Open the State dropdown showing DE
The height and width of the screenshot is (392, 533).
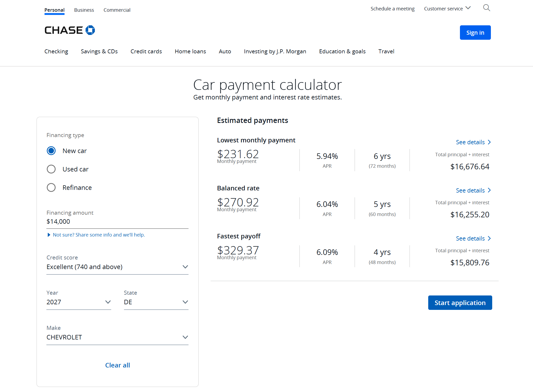(156, 302)
